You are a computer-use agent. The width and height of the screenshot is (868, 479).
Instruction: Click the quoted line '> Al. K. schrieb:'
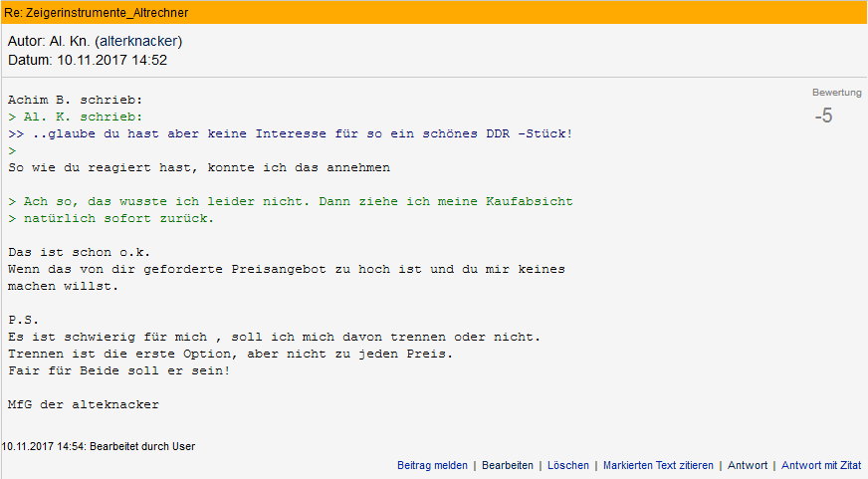(x=76, y=117)
